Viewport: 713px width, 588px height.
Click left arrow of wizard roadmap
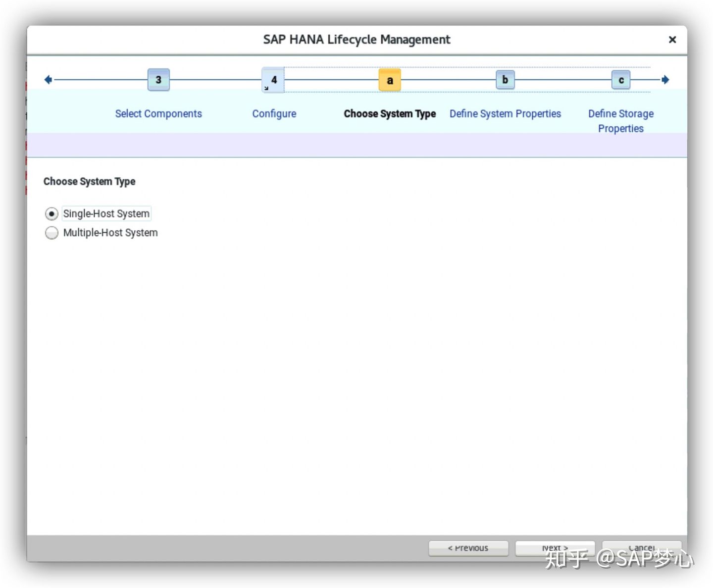(x=48, y=79)
